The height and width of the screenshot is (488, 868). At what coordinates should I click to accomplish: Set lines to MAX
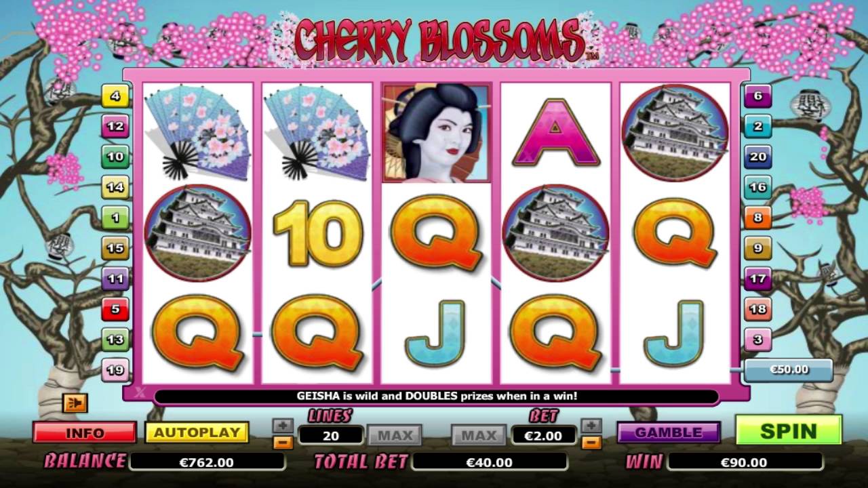click(395, 435)
